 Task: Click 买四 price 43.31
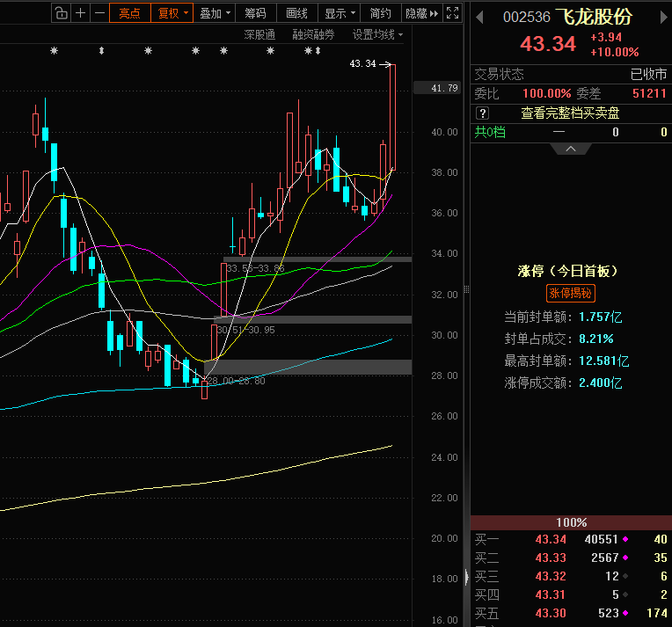click(551, 594)
